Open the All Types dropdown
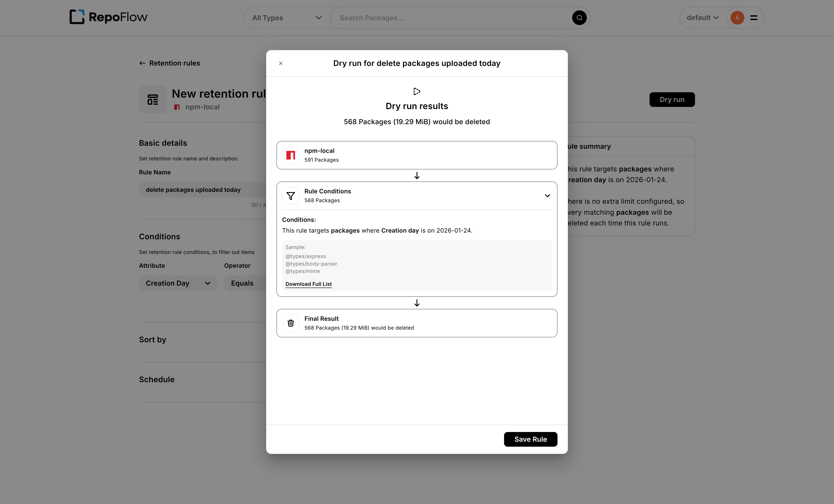The height and width of the screenshot is (504, 834). pos(286,18)
